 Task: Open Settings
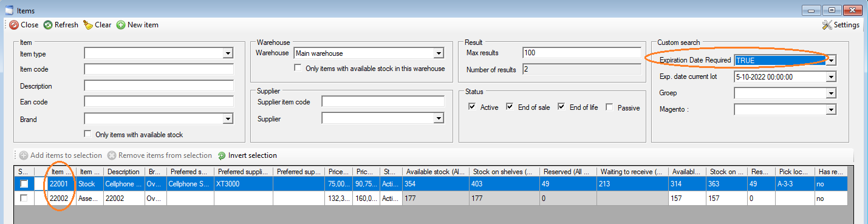coord(841,25)
